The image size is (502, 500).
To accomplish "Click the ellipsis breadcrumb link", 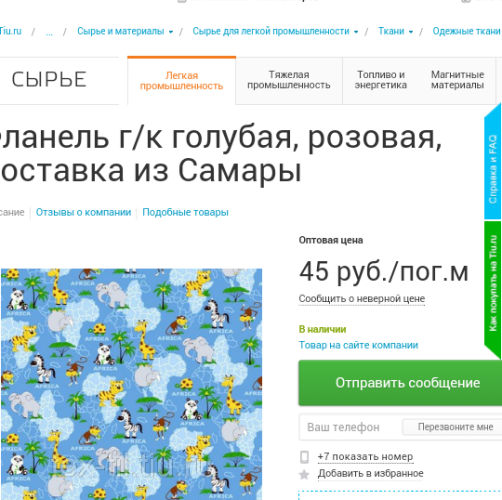I will (x=49, y=32).
